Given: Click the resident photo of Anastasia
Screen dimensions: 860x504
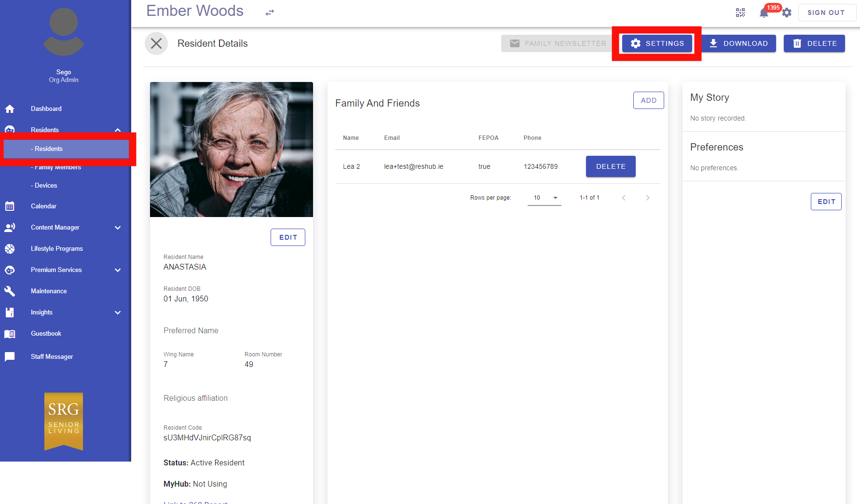Looking at the screenshot, I should pos(232,150).
